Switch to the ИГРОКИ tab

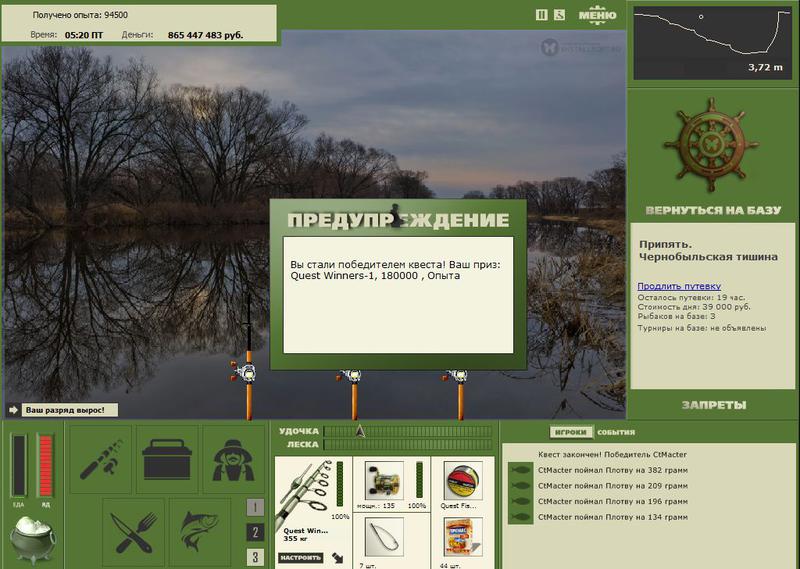(x=570, y=432)
